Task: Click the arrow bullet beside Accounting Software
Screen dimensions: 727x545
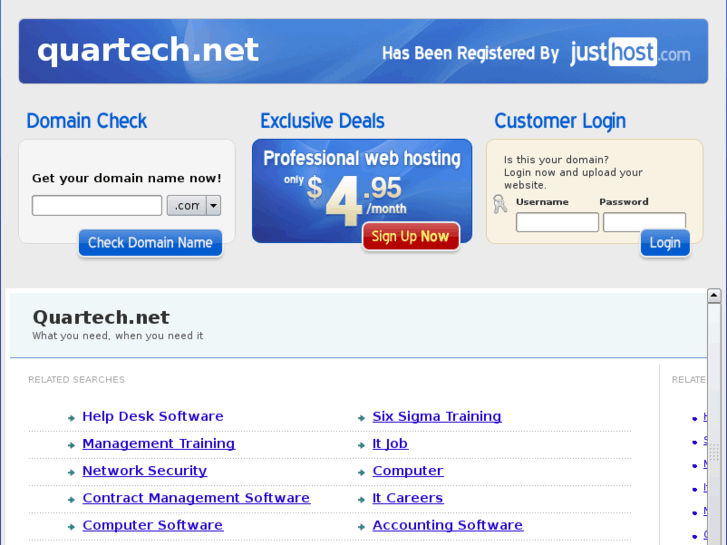Action: [x=362, y=527]
